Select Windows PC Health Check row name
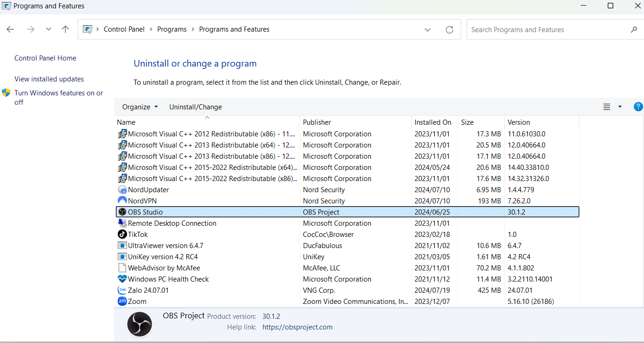The width and height of the screenshot is (644, 343). (x=168, y=279)
